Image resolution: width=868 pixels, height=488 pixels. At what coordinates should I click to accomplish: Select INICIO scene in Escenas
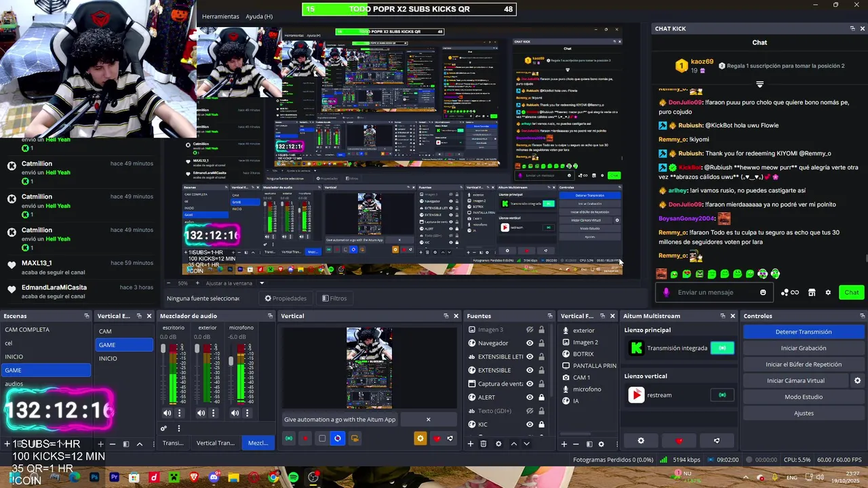[x=46, y=357]
